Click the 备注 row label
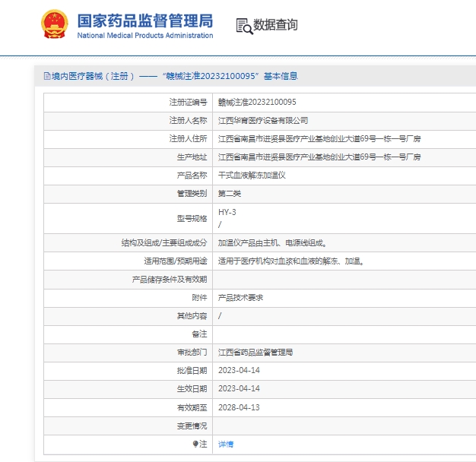 tap(199, 334)
